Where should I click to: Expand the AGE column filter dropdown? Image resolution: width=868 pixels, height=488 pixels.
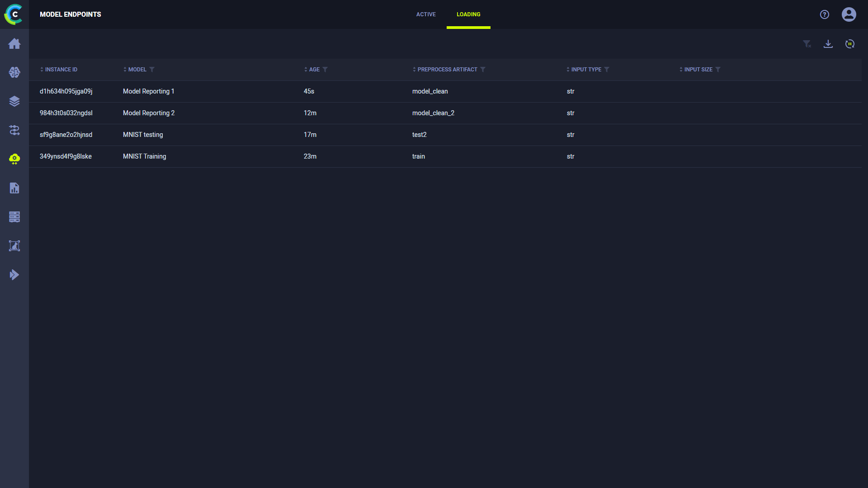click(325, 70)
